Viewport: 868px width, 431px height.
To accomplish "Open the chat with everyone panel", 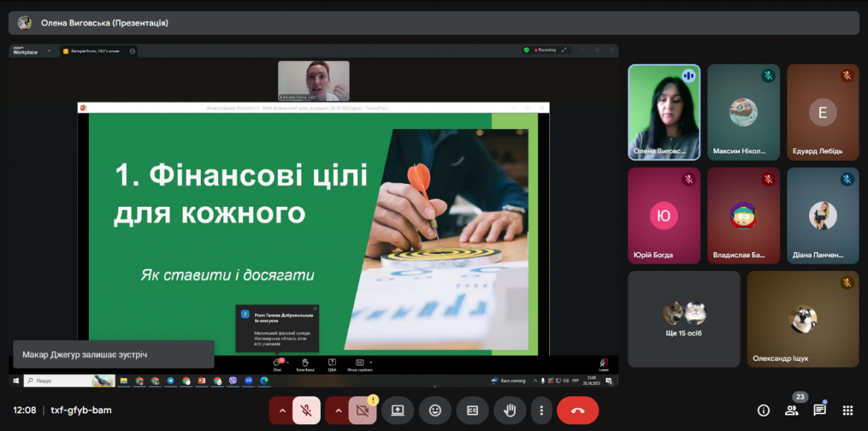I will coord(819,410).
